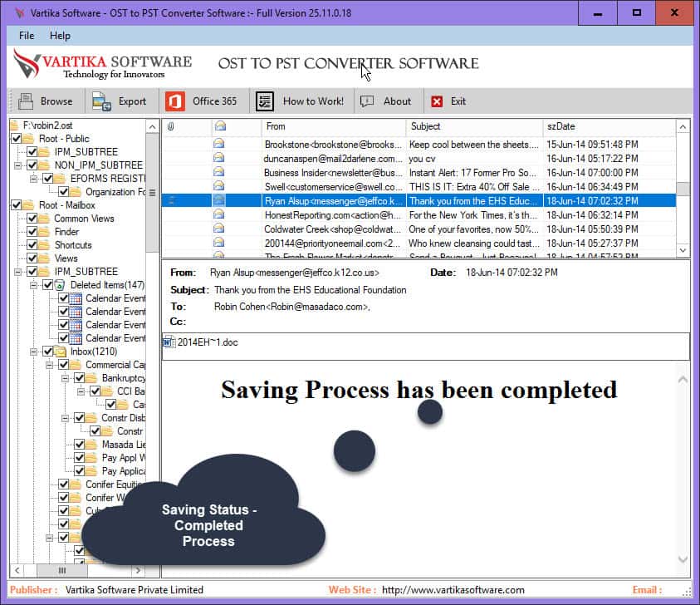
Task: Click the attachment paperclip column header
Action: (170, 126)
